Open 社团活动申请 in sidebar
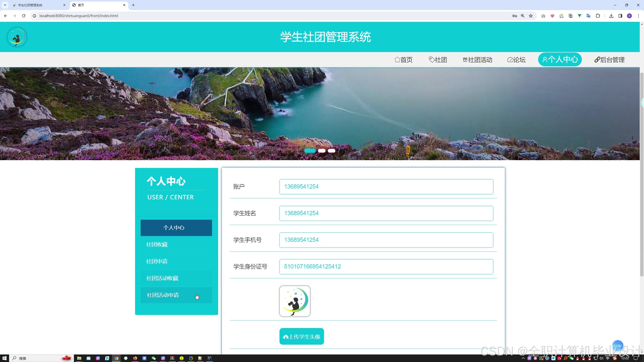 tap(163, 295)
